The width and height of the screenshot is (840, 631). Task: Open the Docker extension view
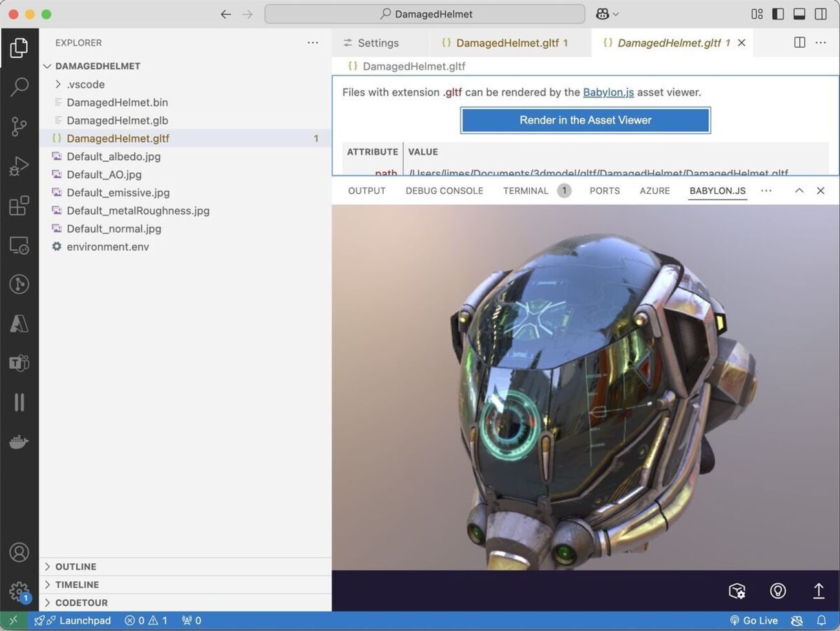click(x=19, y=442)
